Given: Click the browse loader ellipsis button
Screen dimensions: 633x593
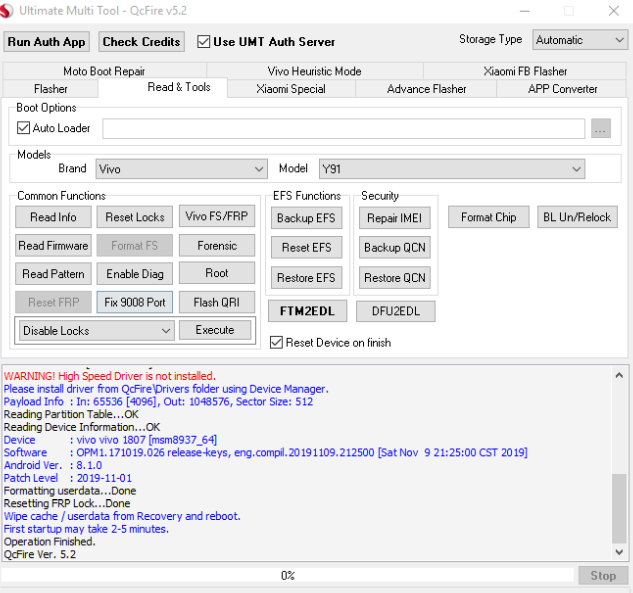Looking at the screenshot, I should point(600,128).
